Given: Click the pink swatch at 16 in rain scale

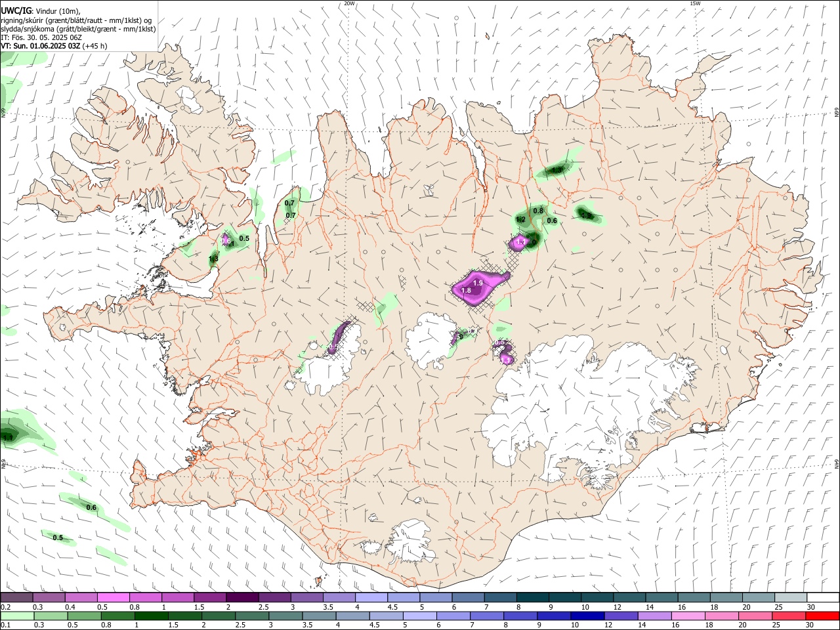Looking at the screenshot, I should coord(687,616).
